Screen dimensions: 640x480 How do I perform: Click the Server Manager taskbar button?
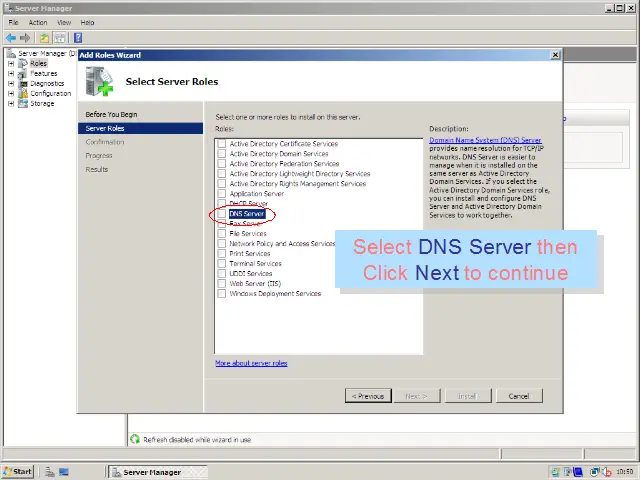point(158,472)
